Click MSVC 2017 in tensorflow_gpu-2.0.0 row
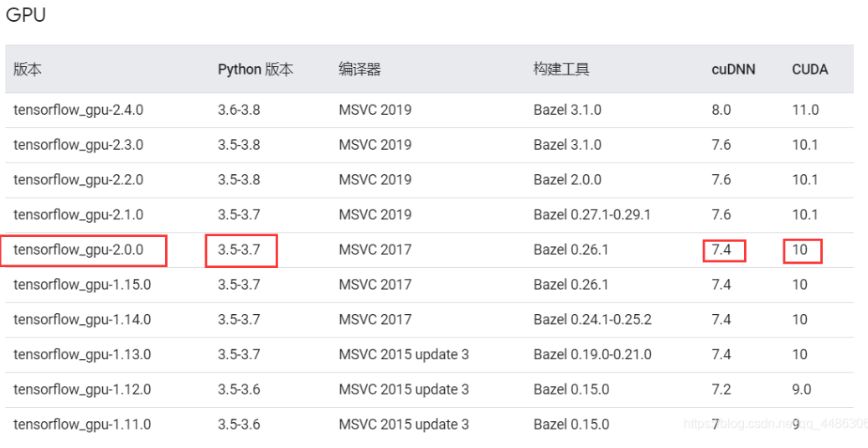The width and height of the screenshot is (868, 448). 375,250
